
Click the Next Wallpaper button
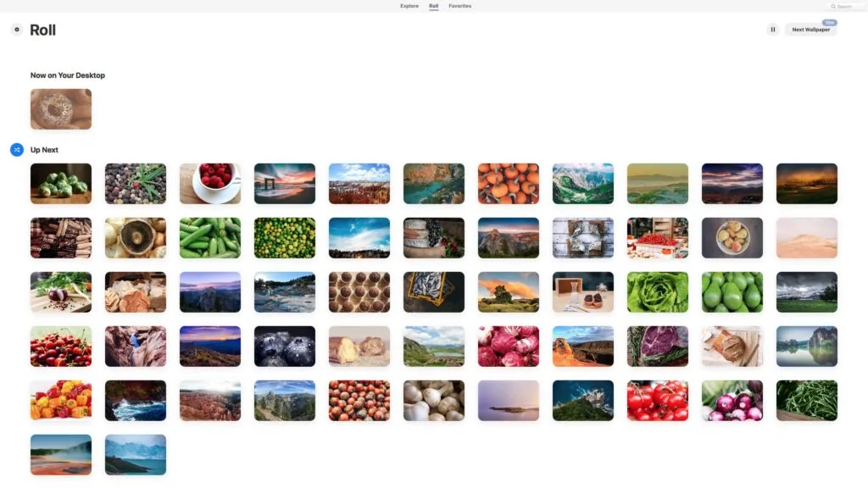[810, 30]
